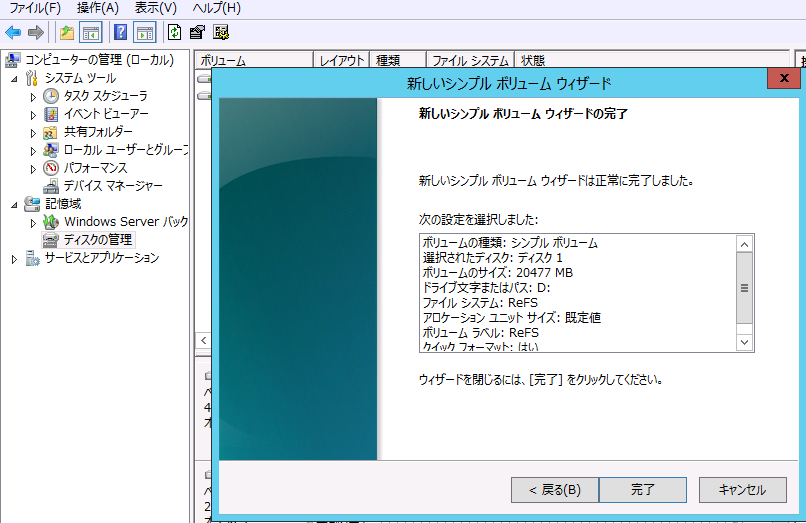
Task: Open the 操作(A) menu
Action: coord(98,8)
